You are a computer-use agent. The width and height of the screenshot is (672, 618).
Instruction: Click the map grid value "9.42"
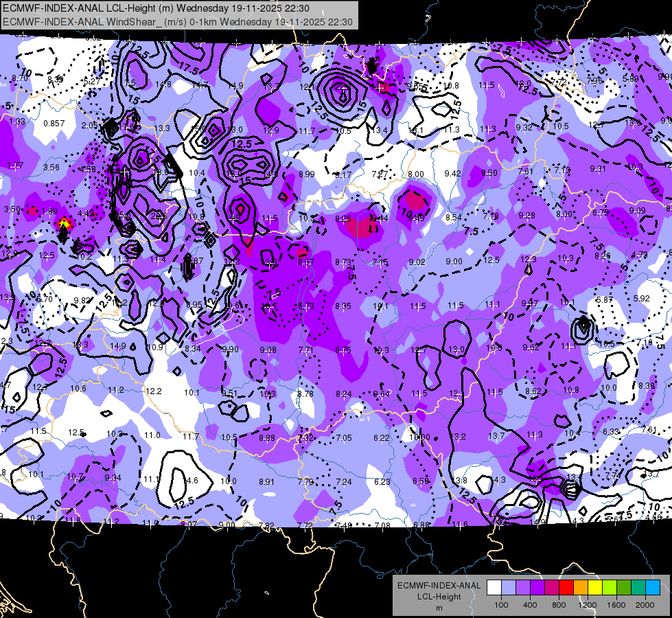[452, 173]
